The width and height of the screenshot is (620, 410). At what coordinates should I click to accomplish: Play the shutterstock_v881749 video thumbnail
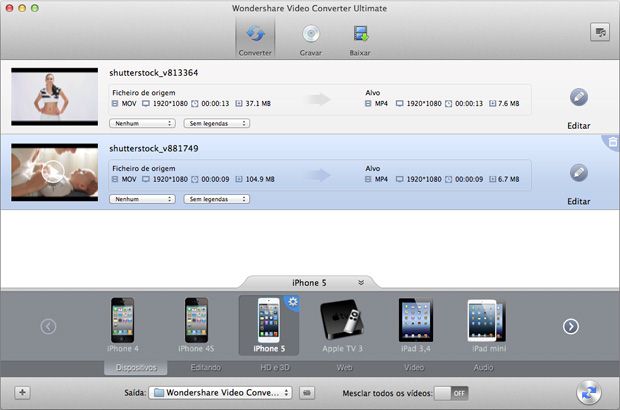pos(54,172)
